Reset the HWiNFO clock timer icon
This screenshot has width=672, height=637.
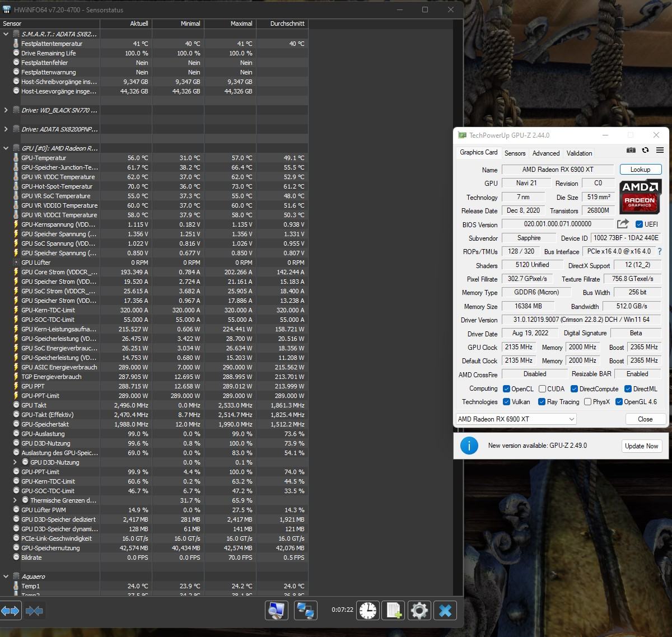click(x=368, y=610)
